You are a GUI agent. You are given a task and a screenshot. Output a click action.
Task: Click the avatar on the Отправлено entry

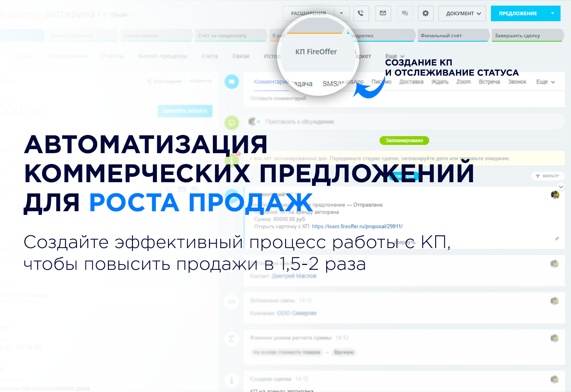click(555, 195)
